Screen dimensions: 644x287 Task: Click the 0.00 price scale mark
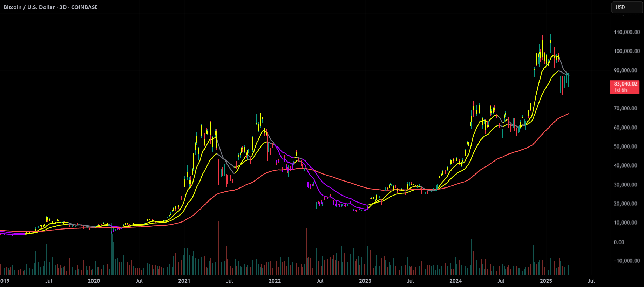(619, 242)
